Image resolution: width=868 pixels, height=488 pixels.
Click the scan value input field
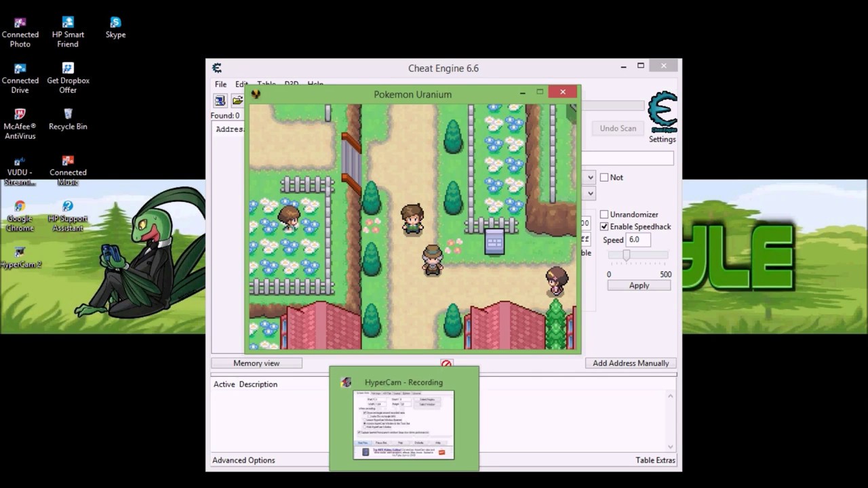coord(627,158)
